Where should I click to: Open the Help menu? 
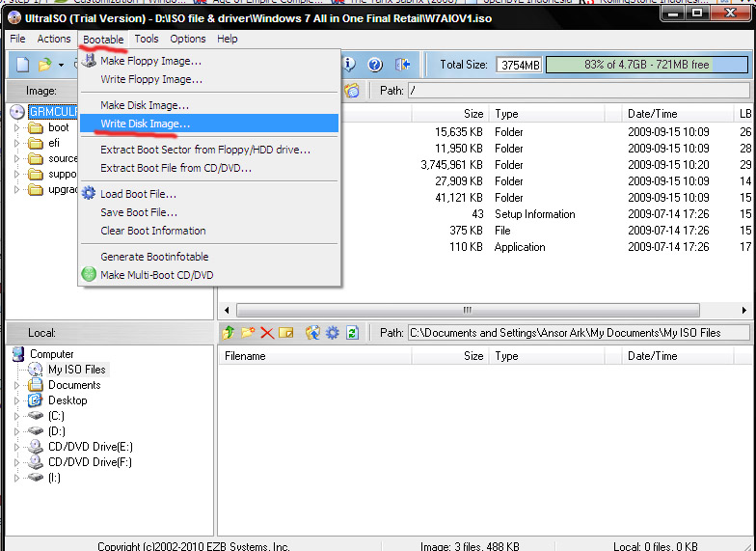[228, 39]
